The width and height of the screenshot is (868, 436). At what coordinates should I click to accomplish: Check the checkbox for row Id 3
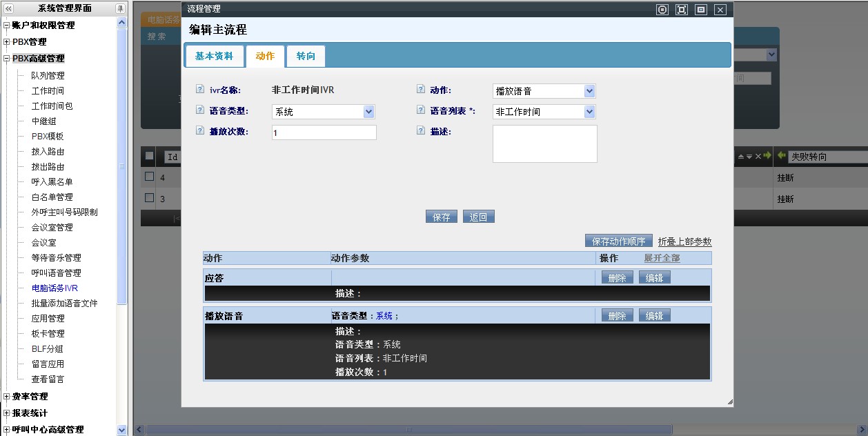[149, 198]
